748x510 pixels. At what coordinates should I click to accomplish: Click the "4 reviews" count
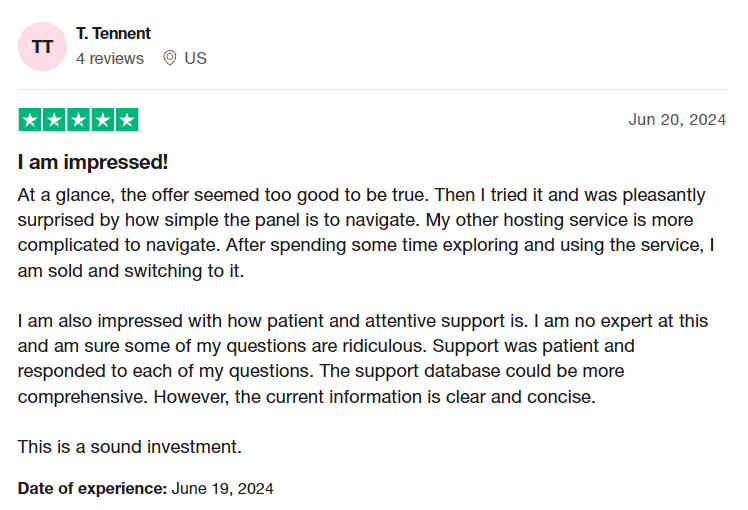(x=110, y=58)
